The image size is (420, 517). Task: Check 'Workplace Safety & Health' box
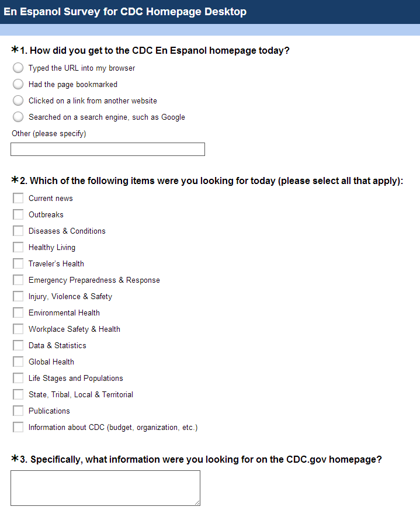click(18, 329)
